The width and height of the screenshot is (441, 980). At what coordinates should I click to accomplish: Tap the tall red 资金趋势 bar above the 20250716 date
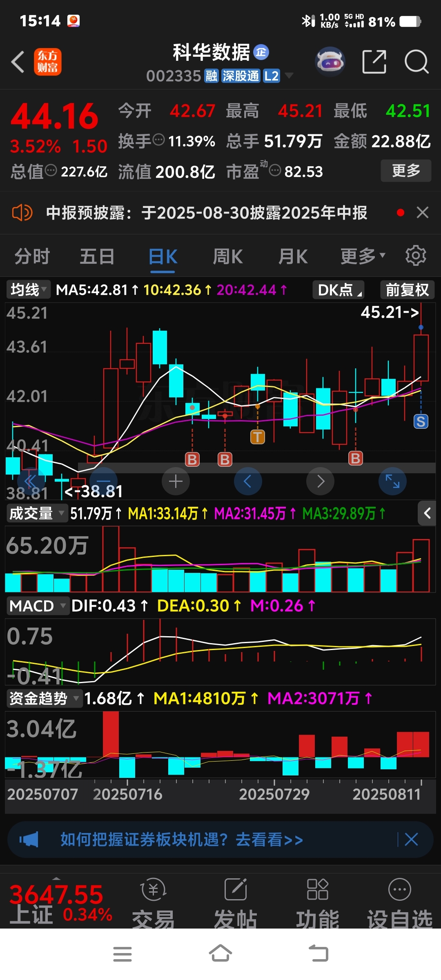[x=111, y=734]
